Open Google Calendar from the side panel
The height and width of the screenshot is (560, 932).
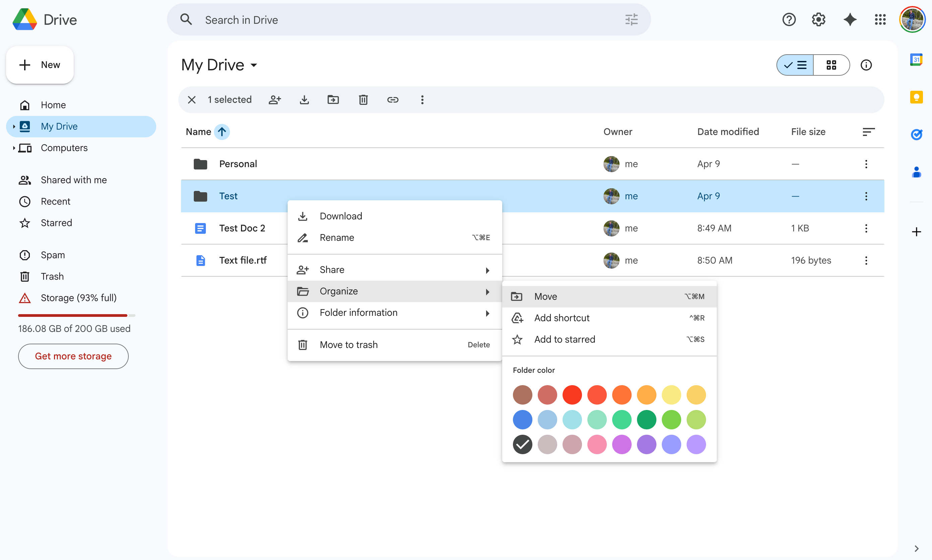(x=917, y=59)
